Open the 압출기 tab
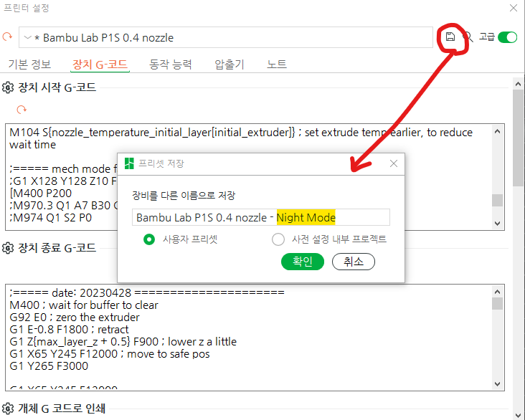 230,65
